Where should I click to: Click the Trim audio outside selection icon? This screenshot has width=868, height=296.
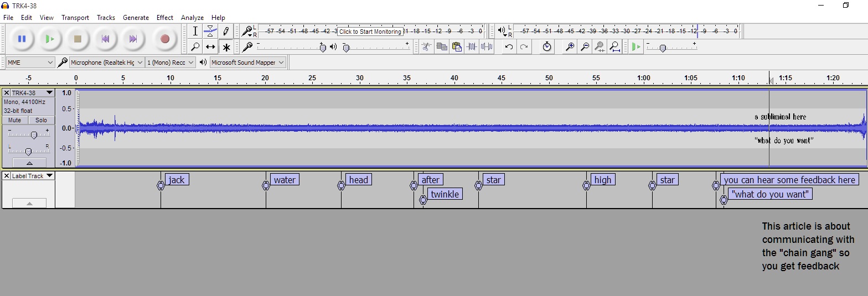[x=472, y=47]
